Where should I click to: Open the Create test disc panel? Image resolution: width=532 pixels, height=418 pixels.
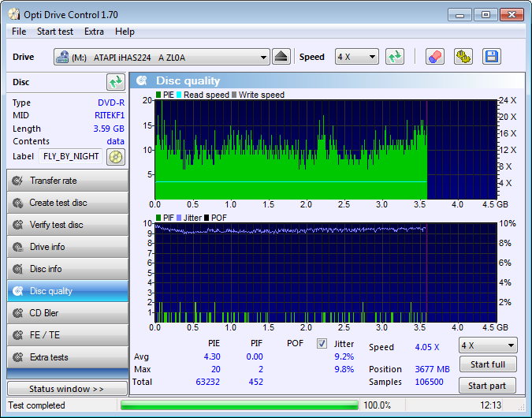coord(68,203)
